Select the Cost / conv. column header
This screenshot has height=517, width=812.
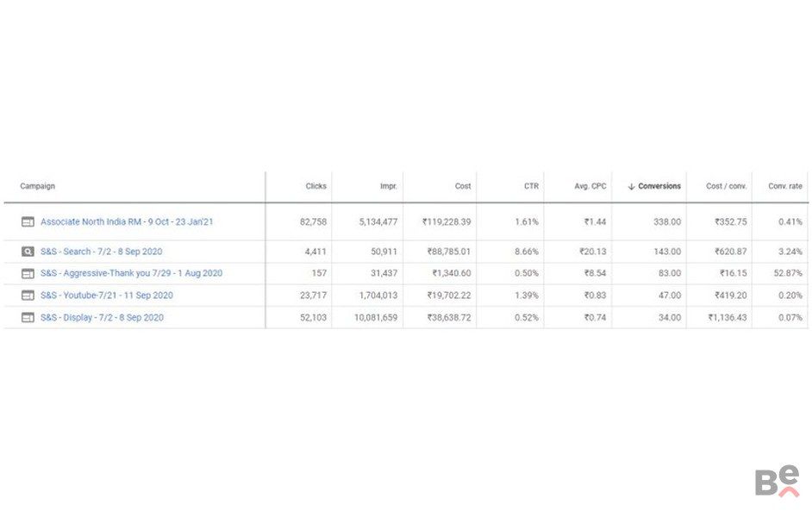click(726, 186)
